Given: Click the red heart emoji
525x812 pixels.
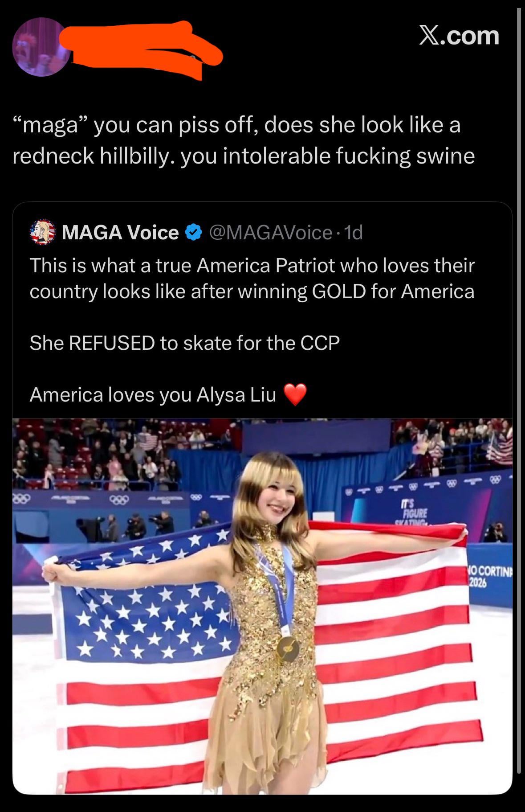Looking at the screenshot, I should point(295,395).
